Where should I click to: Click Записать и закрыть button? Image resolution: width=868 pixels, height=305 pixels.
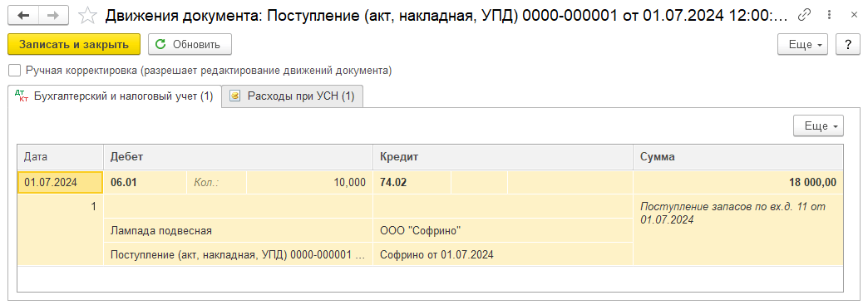pos(74,45)
